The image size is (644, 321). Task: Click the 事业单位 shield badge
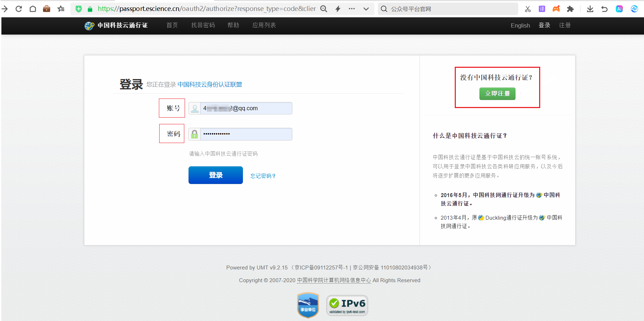(308, 305)
